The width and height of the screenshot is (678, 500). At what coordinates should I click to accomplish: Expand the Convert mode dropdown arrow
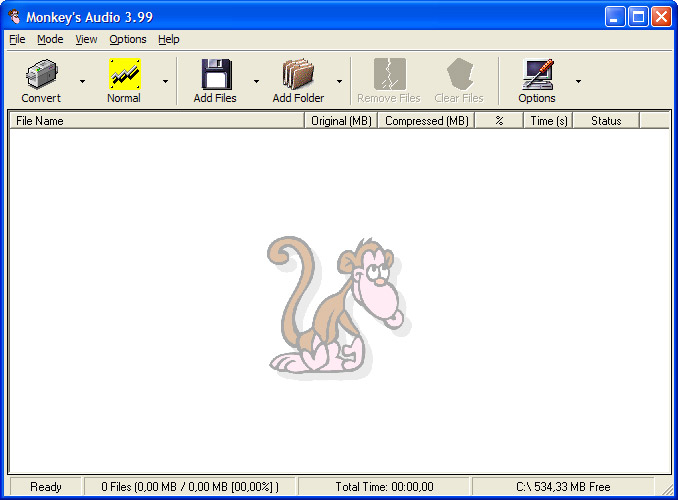tap(82, 81)
